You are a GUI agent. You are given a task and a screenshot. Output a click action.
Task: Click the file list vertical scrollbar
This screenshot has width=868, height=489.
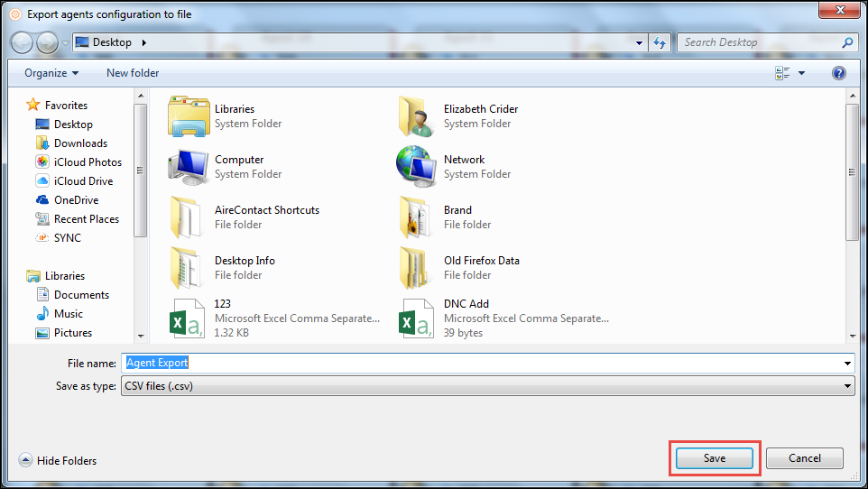click(x=852, y=171)
